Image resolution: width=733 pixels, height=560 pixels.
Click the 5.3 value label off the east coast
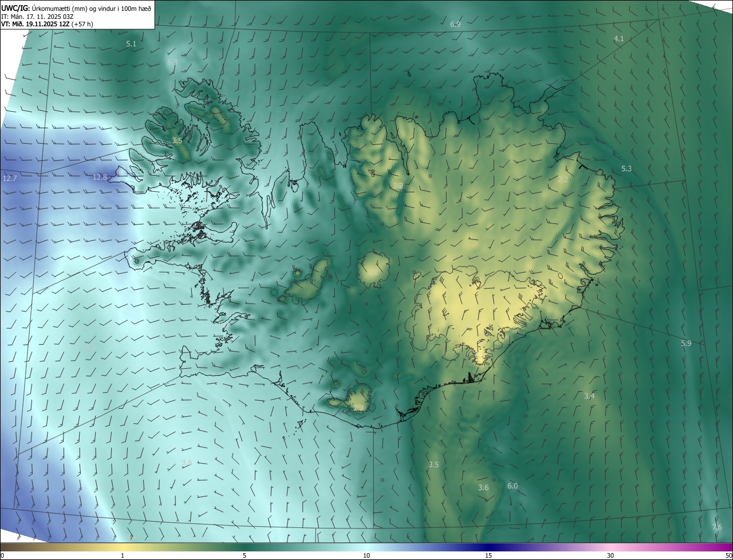pyautogui.click(x=626, y=169)
